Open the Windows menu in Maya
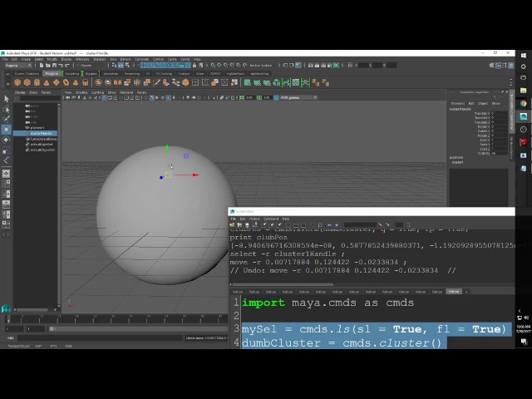532x399 pixels. 82,59
